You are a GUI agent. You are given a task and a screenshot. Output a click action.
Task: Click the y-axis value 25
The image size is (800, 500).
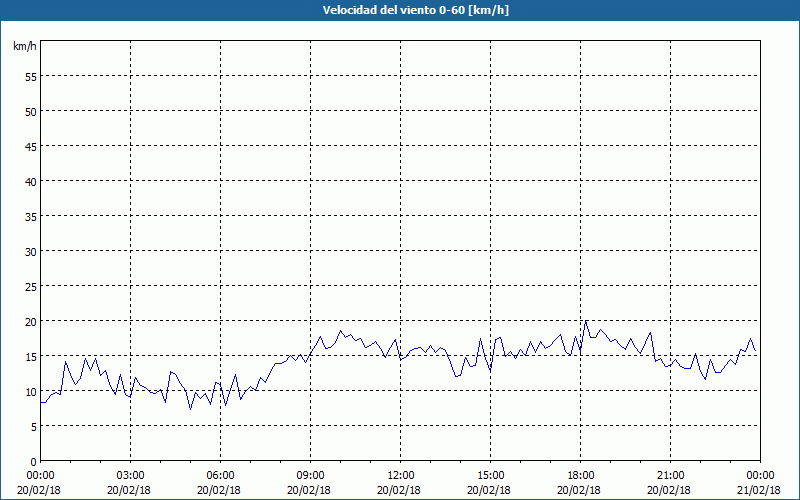point(31,287)
